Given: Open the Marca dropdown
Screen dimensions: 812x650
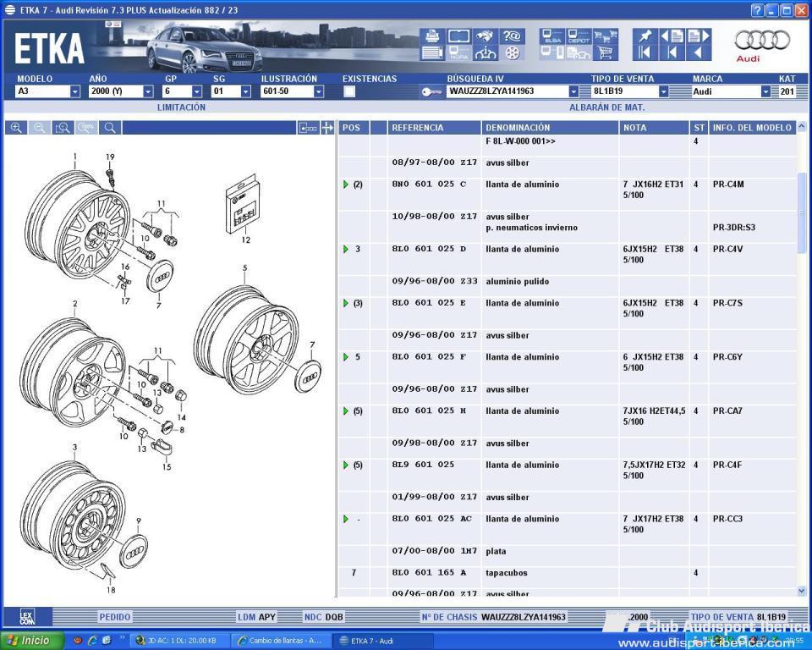Looking at the screenshot, I should point(766,91).
